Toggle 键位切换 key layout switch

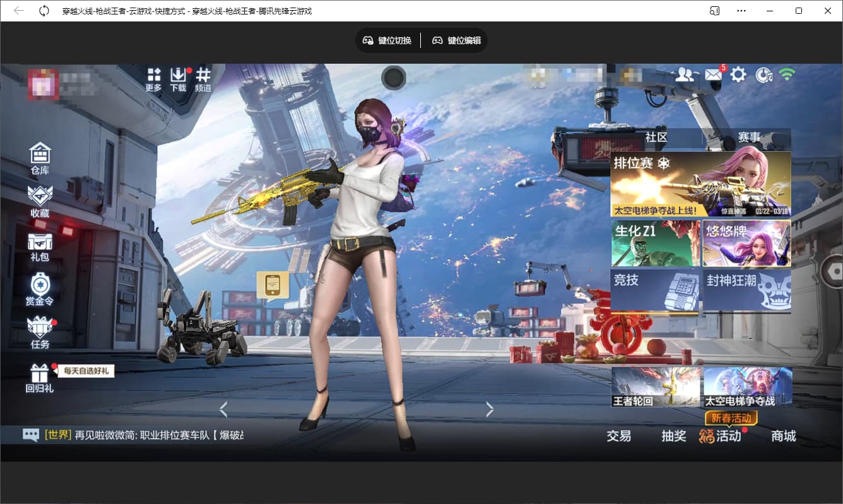pyautogui.click(x=387, y=40)
